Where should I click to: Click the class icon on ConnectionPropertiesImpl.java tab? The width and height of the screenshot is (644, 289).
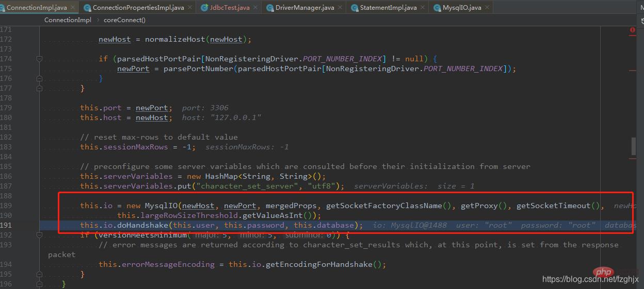pos(87,8)
